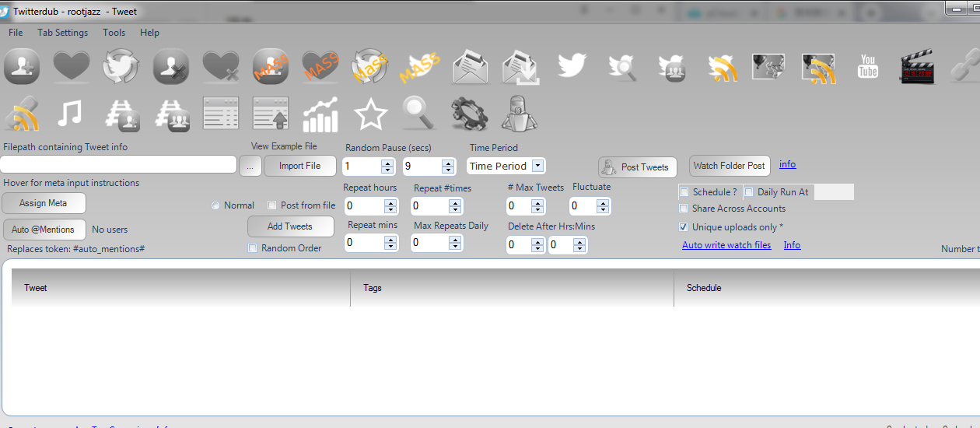Click the Import File button
The width and height of the screenshot is (980, 428).
(x=299, y=166)
